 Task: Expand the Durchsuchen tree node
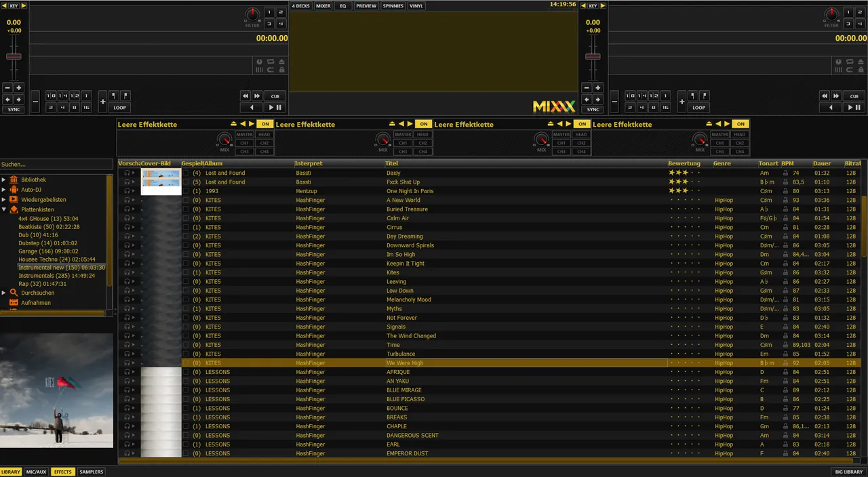coord(3,293)
